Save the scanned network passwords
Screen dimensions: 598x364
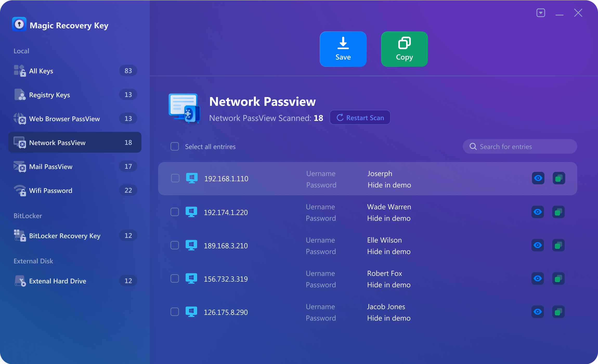coord(343,49)
